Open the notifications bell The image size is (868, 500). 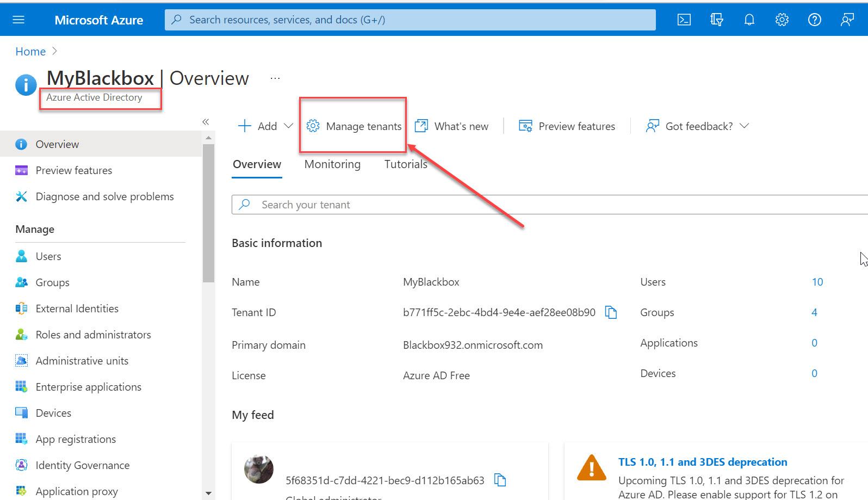click(749, 20)
